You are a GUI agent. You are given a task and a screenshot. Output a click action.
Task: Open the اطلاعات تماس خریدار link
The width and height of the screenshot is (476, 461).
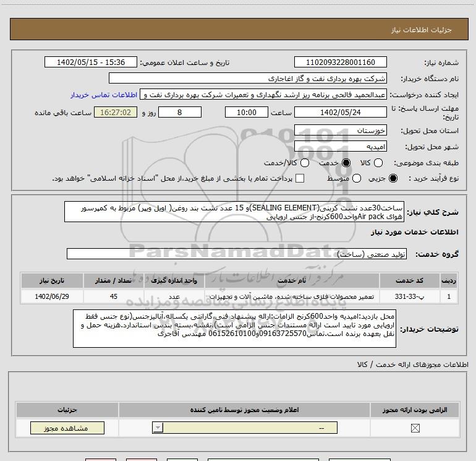pyautogui.click(x=104, y=95)
